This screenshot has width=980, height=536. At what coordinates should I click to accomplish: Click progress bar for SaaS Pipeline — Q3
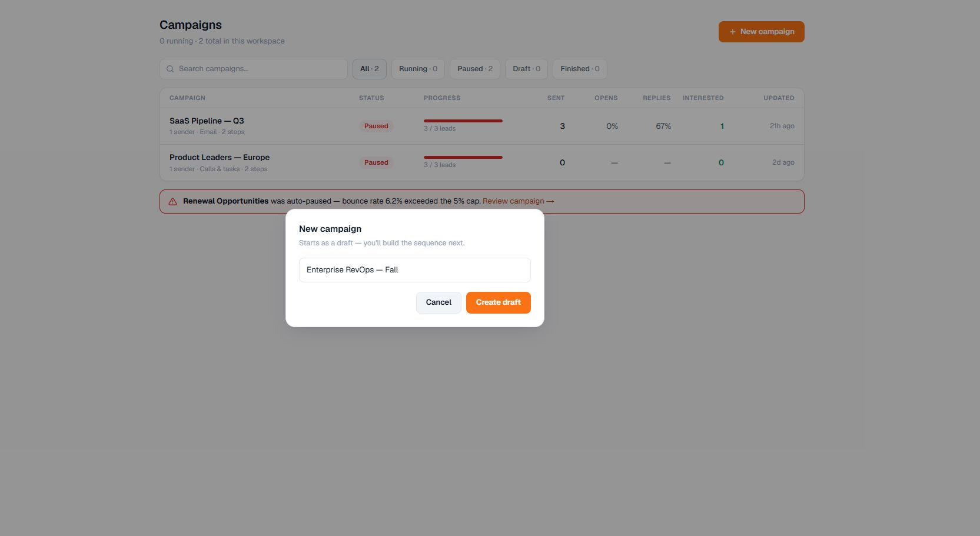click(463, 121)
